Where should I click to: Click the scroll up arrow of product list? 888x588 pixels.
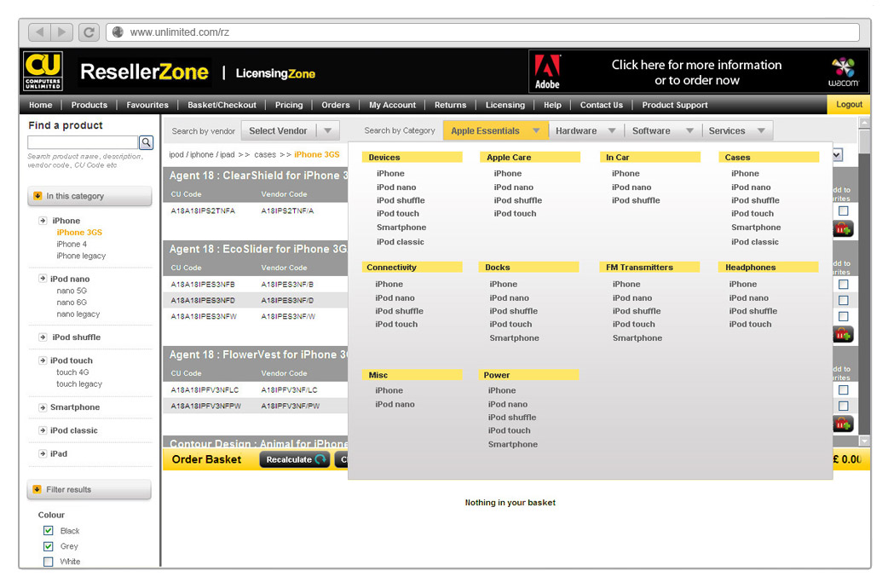(x=864, y=123)
